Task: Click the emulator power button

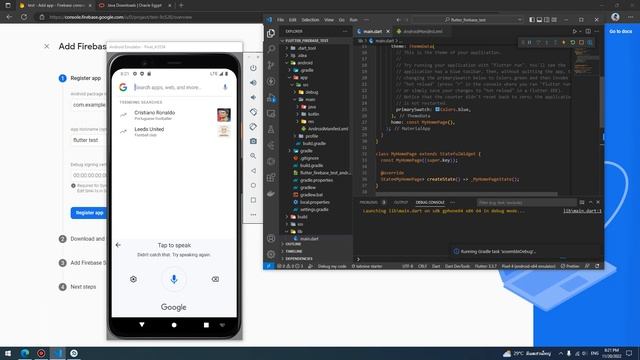Action: click(x=253, y=68)
